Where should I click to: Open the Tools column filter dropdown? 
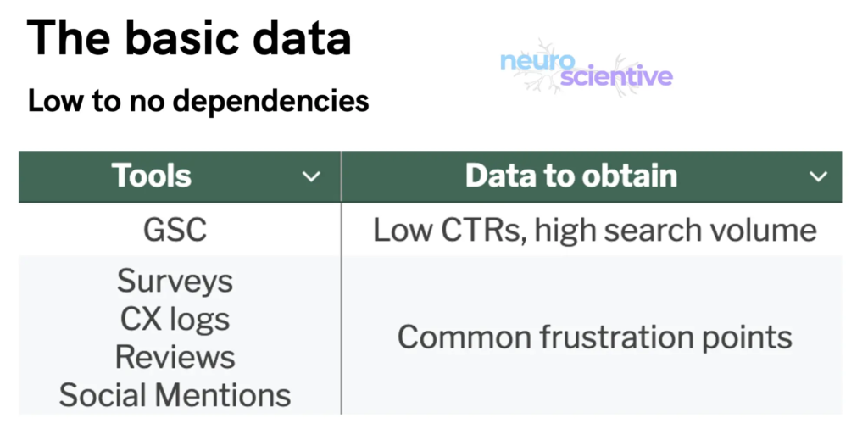click(312, 177)
